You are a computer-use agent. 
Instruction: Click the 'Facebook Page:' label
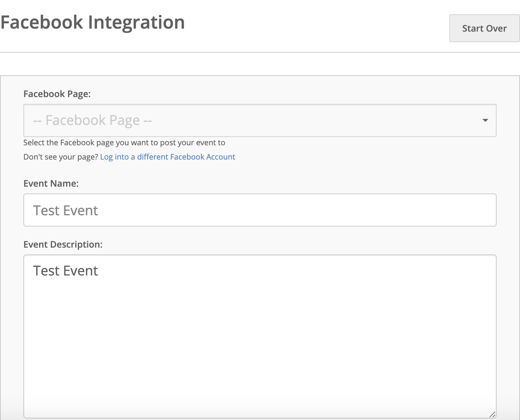click(57, 94)
